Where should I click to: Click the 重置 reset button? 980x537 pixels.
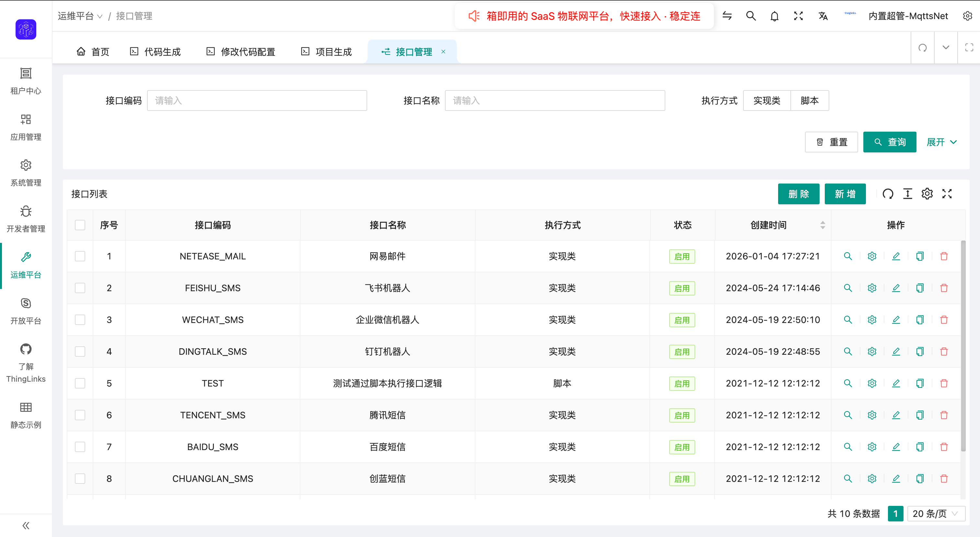tap(832, 142)
